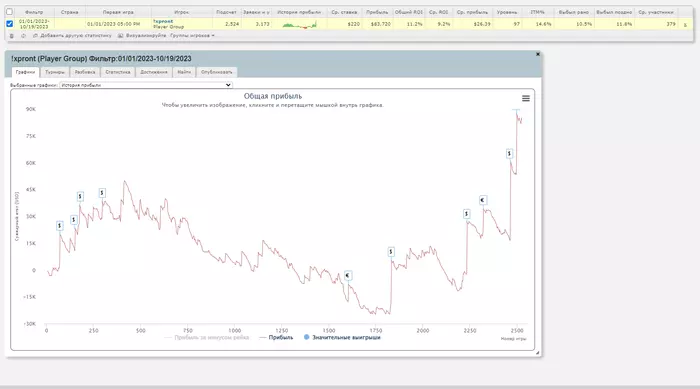Click the € marker near game 1600

click(x=348, y=276)
